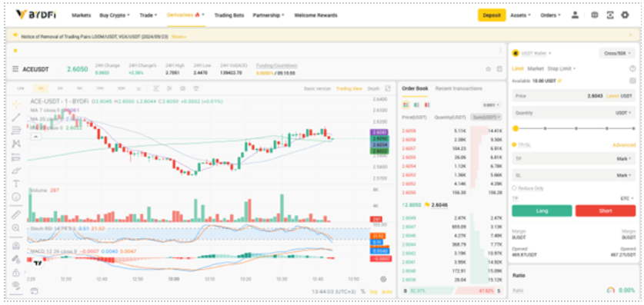Click the info icon next to Stop Limit

(x=632, y=68)
